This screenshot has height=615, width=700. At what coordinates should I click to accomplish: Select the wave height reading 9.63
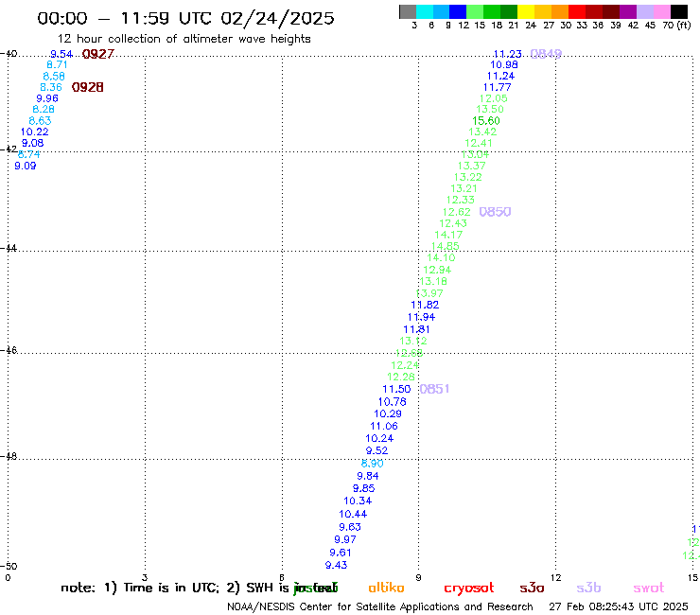click(350, 527)
